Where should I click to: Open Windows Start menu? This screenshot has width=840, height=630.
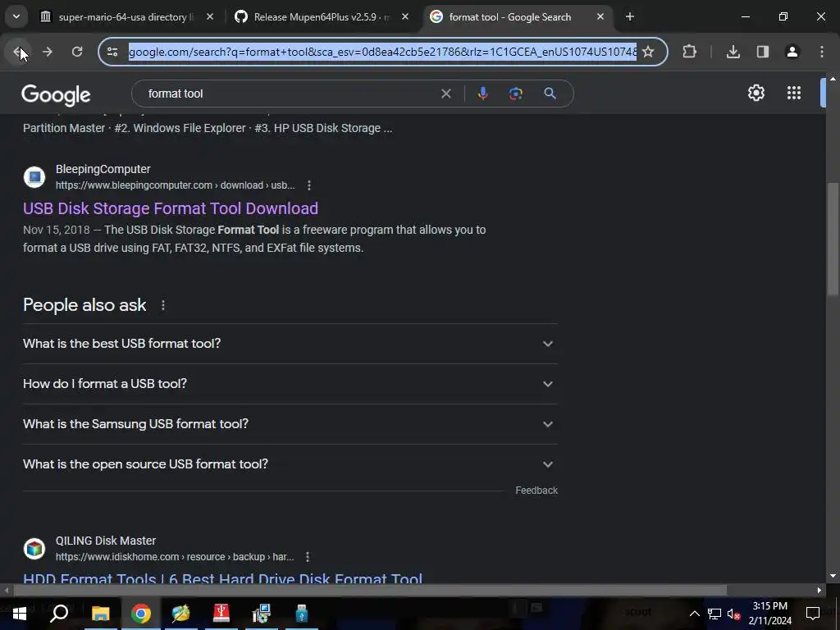[20, 614]
